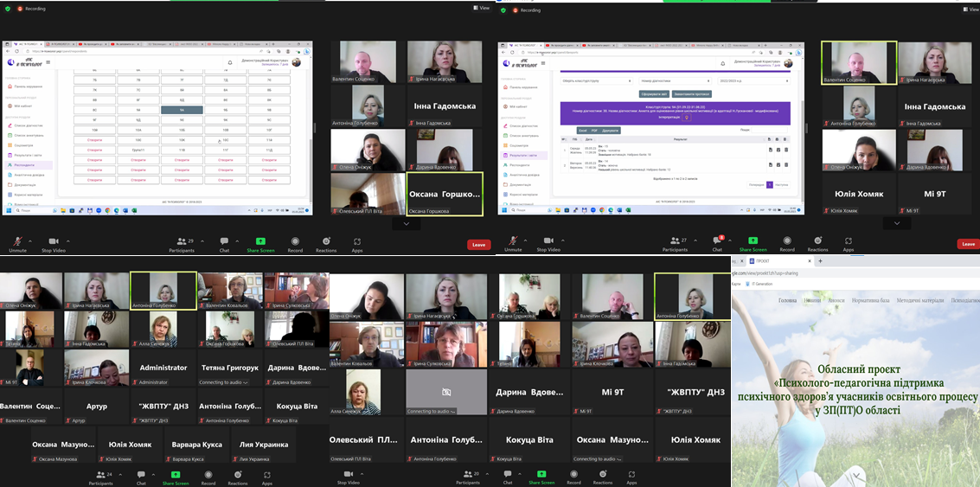Open Participants list showing 20 members

click(471, 475)
